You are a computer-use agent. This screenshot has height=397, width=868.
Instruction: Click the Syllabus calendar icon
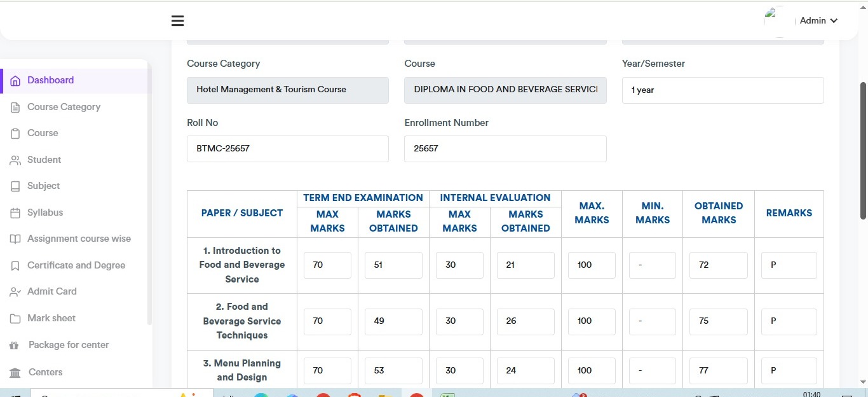(x=15, y=213)
